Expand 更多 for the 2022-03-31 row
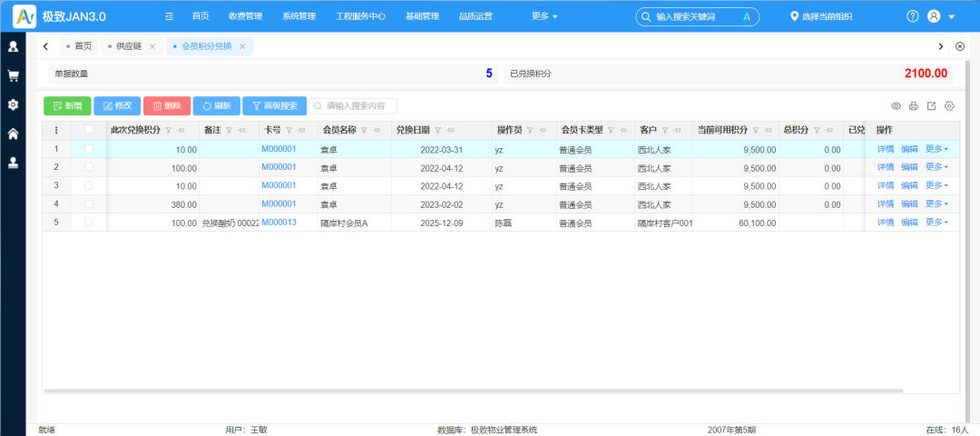This screenshot has height=436, width=980. [x=936, y=149]
